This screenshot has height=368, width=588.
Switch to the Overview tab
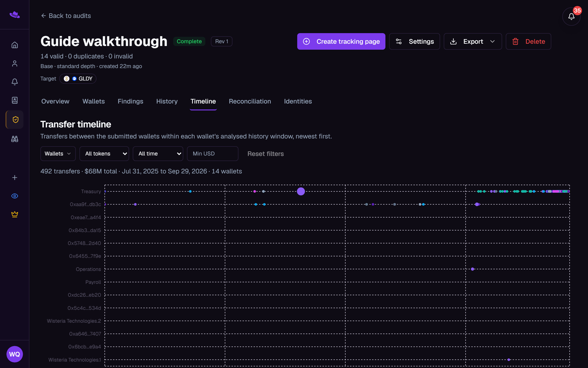pyautogui.click(x=55, y=101)
